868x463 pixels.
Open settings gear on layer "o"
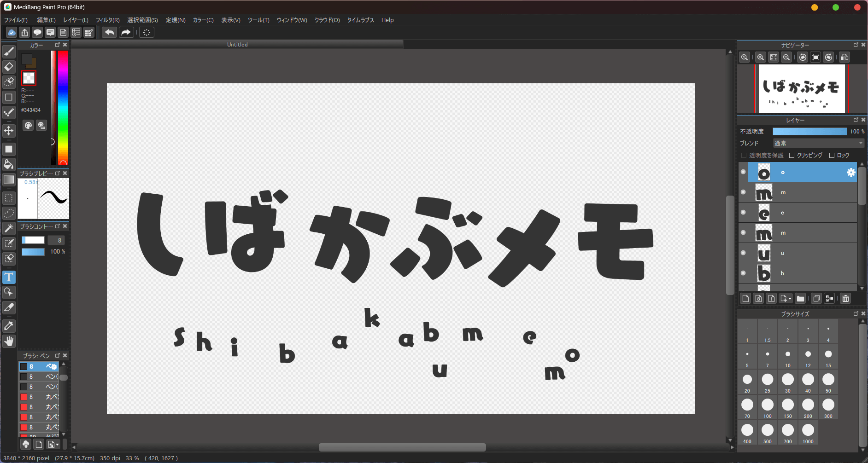[x=850, y=172]
